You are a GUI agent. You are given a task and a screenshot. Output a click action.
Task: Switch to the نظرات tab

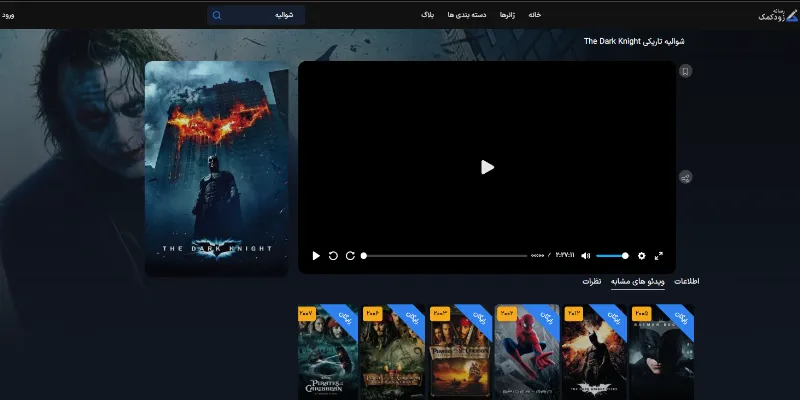click(x=592, y=281)
